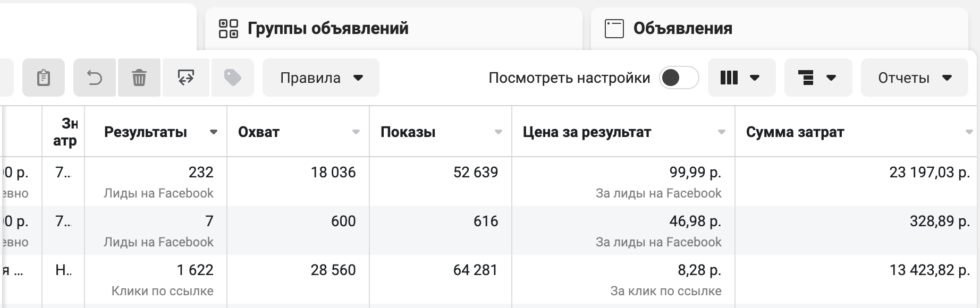The width and height of the screenshot is (980, 308).
Task: Click the Объявления tab window icon
Action: click(x=614, y=29)
